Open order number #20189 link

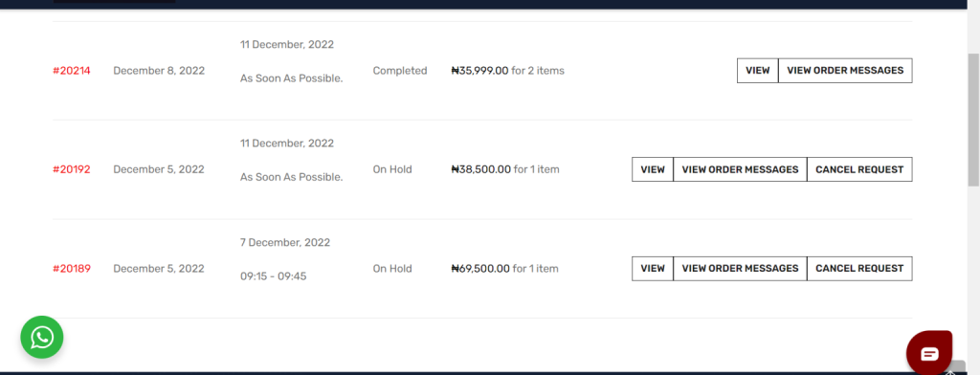(x=71, y=269)
